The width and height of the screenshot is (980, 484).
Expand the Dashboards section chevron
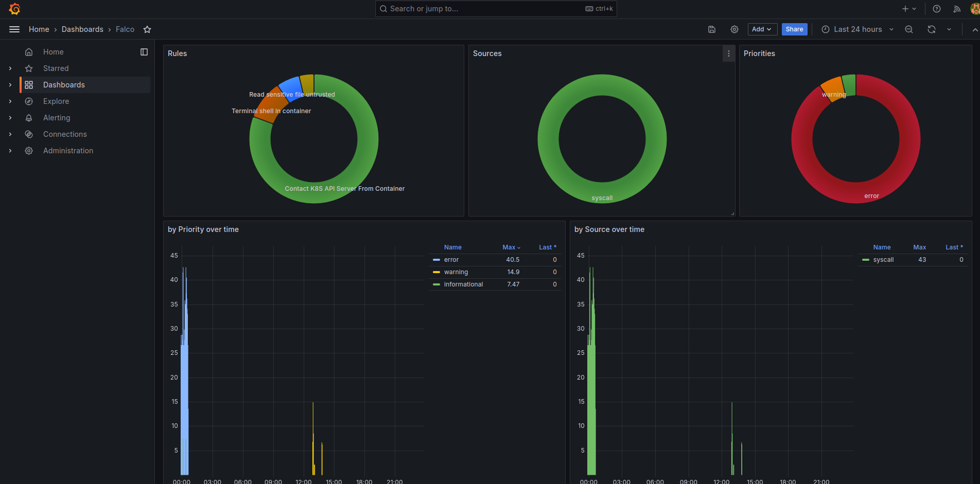click(x=10, y=85)
